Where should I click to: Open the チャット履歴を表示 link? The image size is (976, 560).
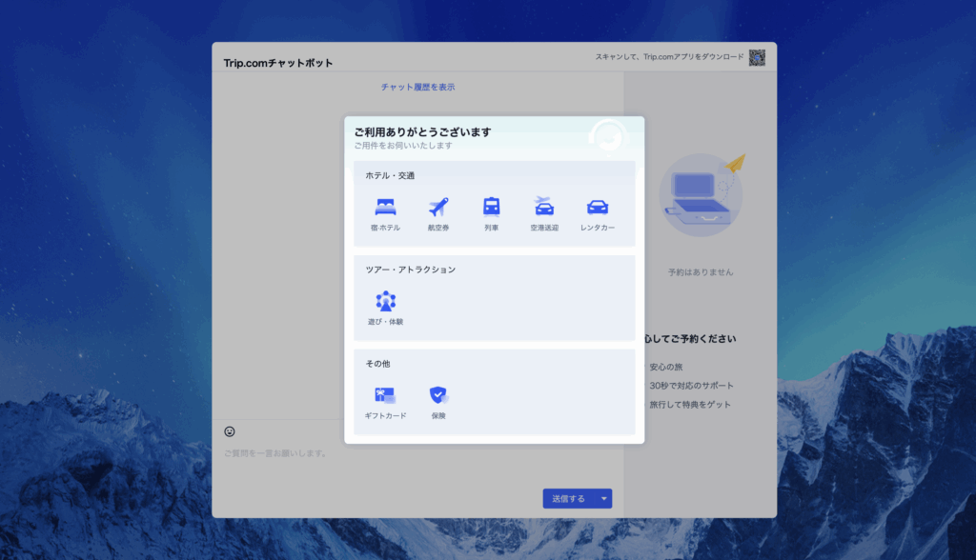(417, 87)
